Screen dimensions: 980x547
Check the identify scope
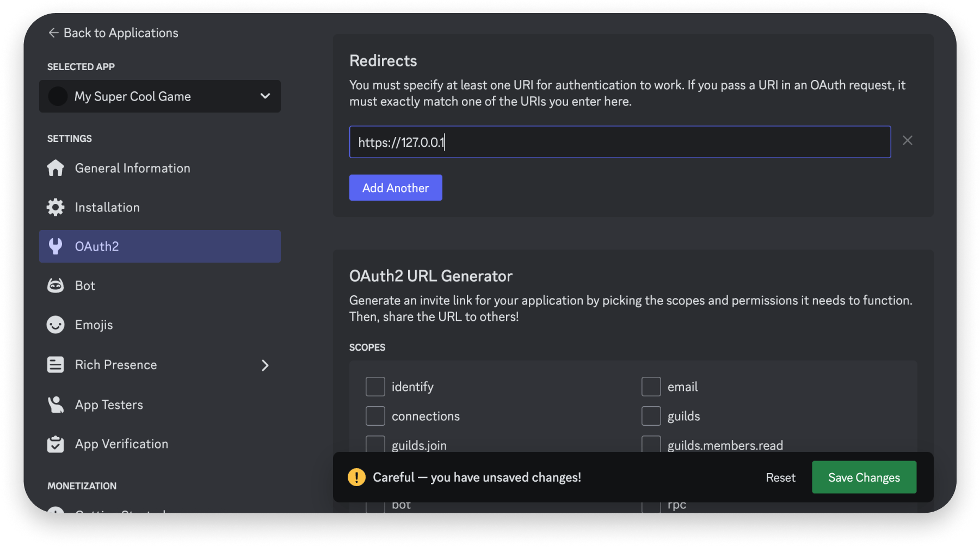[x=375, y=387]
